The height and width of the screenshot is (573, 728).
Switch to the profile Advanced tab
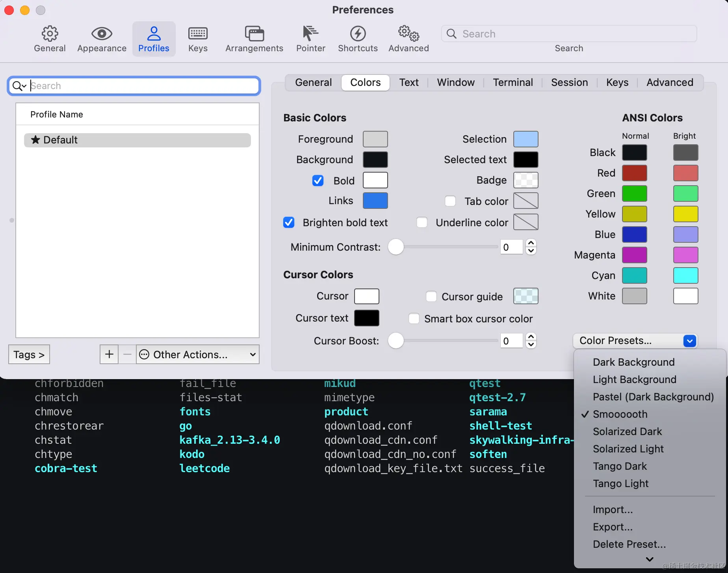click(x=670, y=82)
